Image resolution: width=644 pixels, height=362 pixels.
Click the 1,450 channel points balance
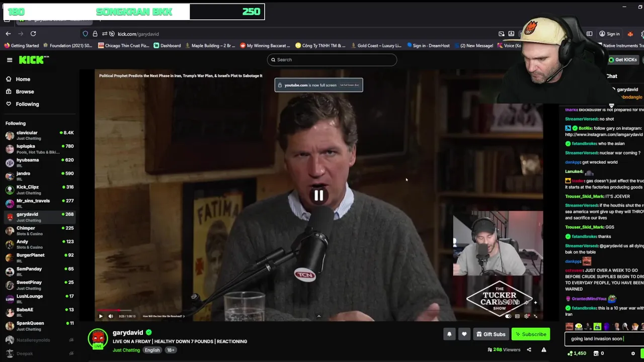coord(576,353)
